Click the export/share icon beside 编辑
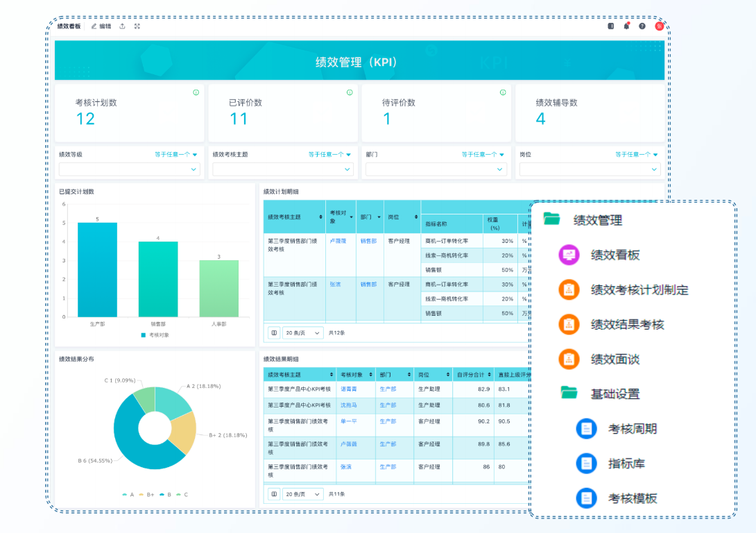The width and height of the screenshot is (756, 533). click(123, 26)
